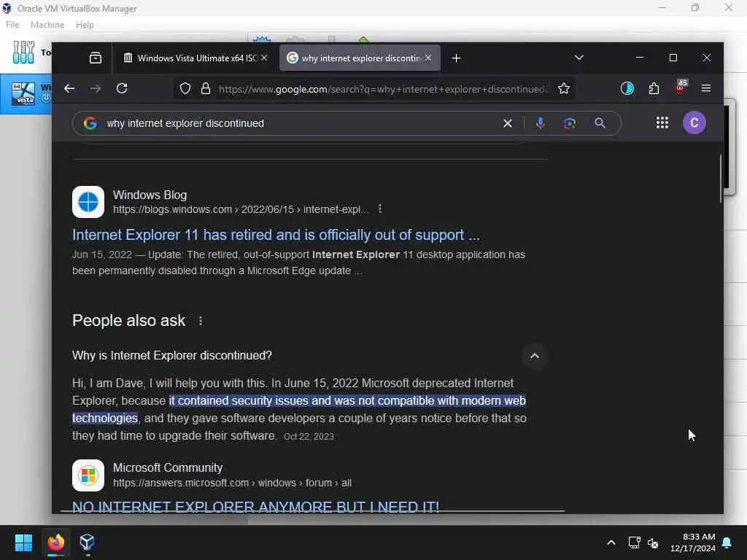Click the Microsoft Community source name
Viewport: 747px width, 560px height.
168,467
